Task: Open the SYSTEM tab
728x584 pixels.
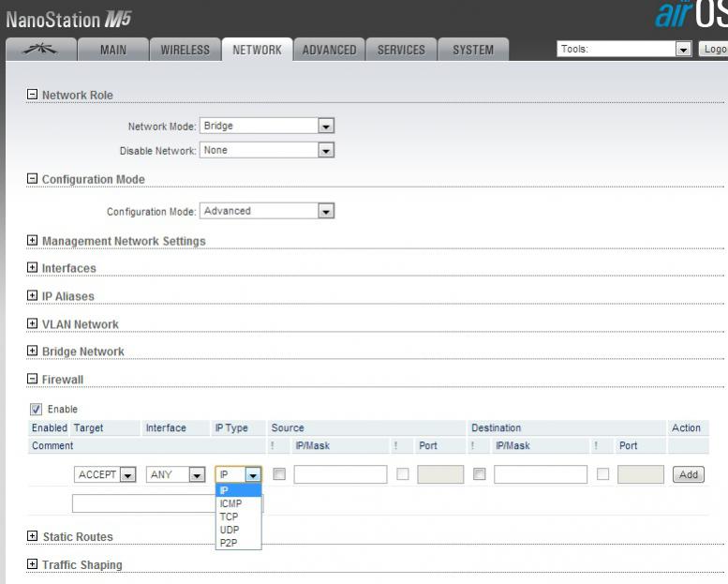Action: click(x=473, y=50)
